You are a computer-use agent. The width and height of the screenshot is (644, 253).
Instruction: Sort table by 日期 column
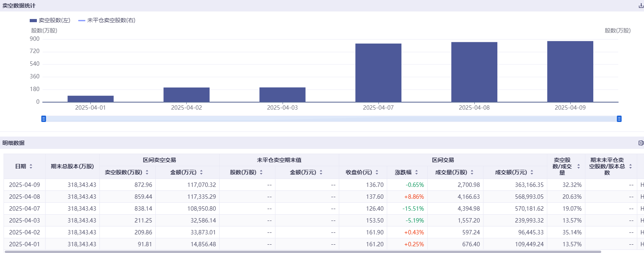point(31,166)
